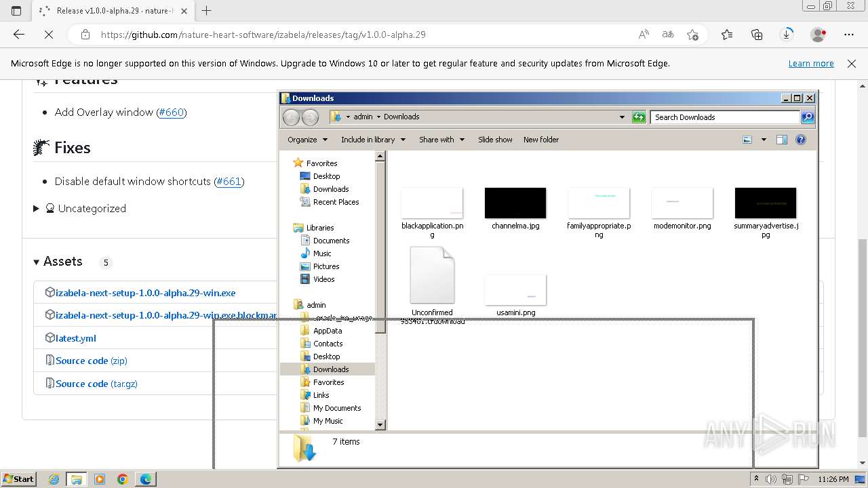Select blackapplication.png thumbnail
This screenshot has width=868, height=488.
coord(432,203)
